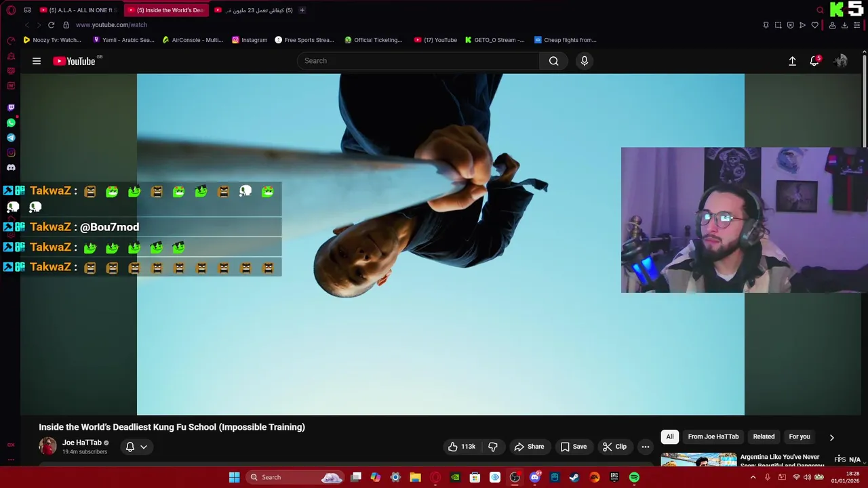Viewport: 868px width, 488px height.
Task: Open the YouTube hamburger guide menu
Action: coord(37,61)
